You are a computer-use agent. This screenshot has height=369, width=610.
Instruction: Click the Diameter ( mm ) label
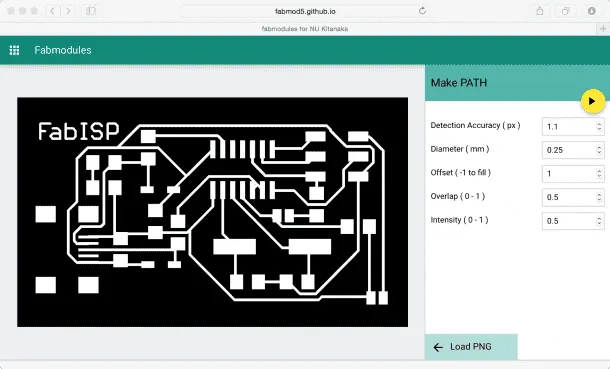460,149
